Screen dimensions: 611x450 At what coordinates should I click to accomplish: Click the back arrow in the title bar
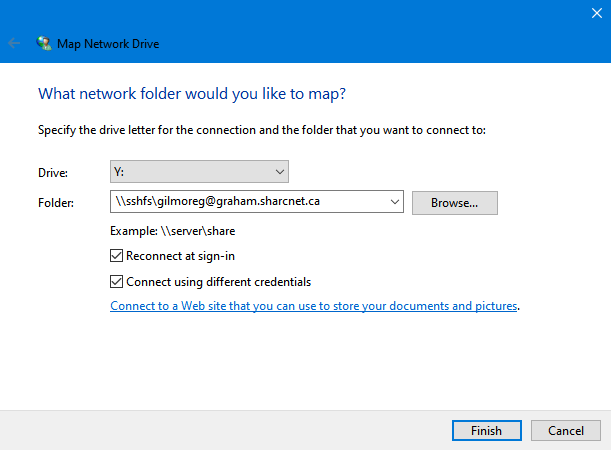click(x=14, y=44)
